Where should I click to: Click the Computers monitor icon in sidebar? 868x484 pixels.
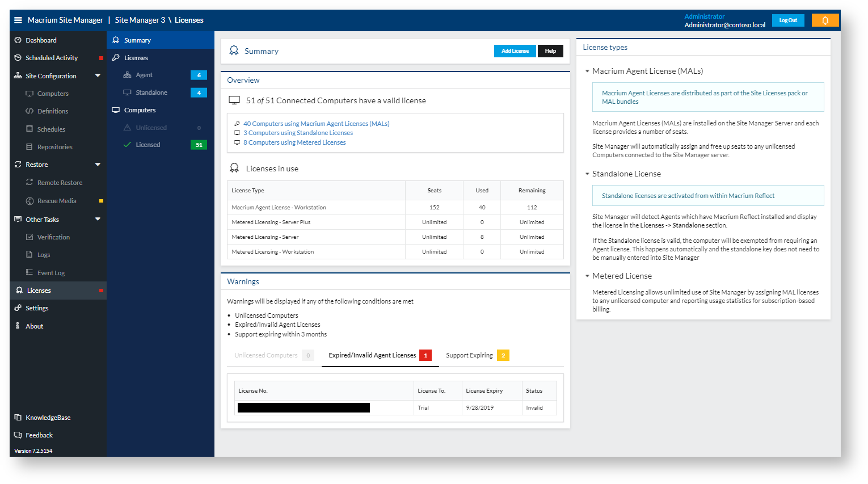(30, 94)
